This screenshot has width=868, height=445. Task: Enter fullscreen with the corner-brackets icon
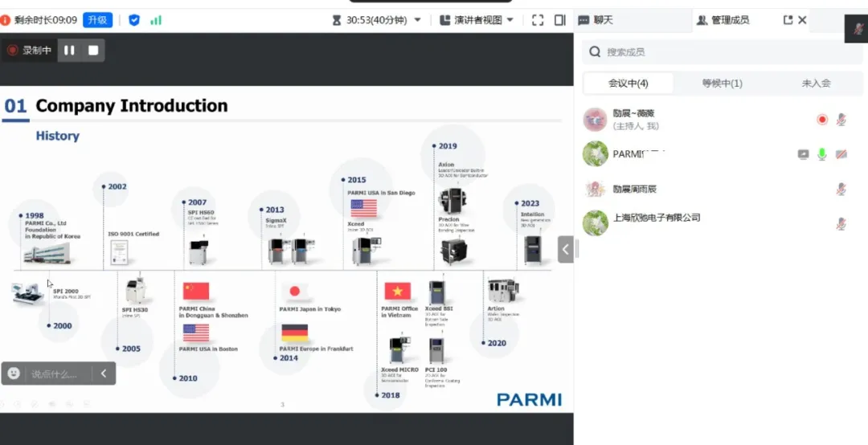tap(538, 20)
